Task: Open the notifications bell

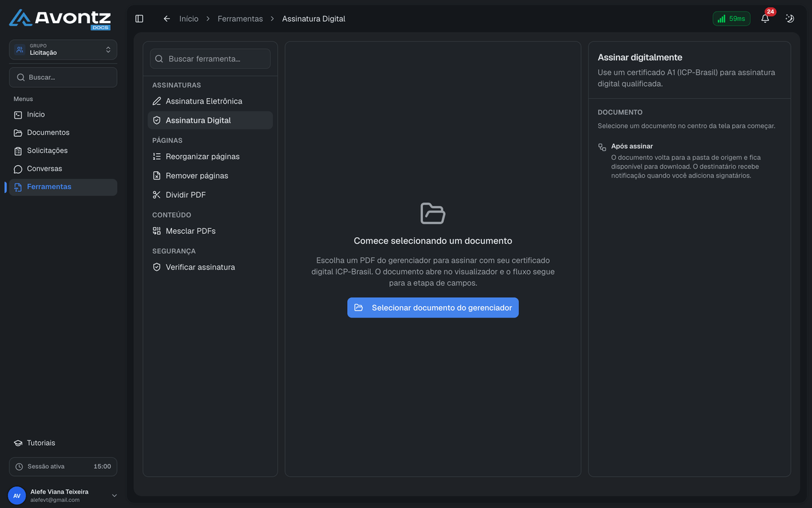Action: click(765, 19)
